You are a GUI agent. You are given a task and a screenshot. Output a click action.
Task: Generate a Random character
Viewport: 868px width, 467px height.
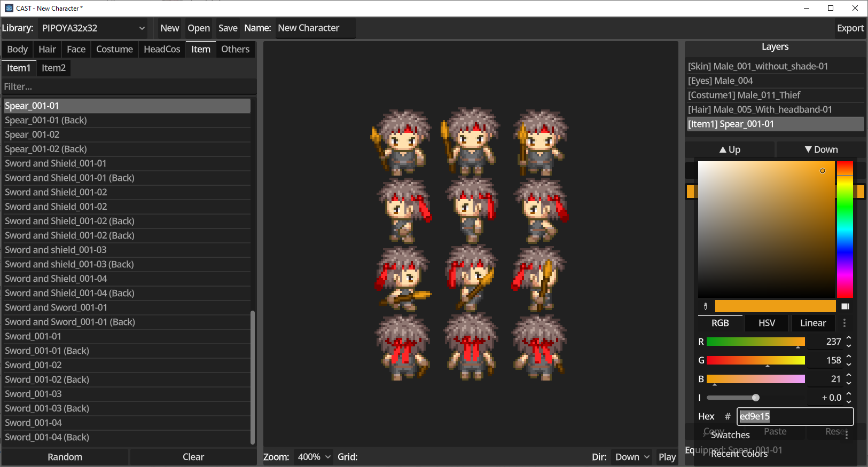point(65,457)
